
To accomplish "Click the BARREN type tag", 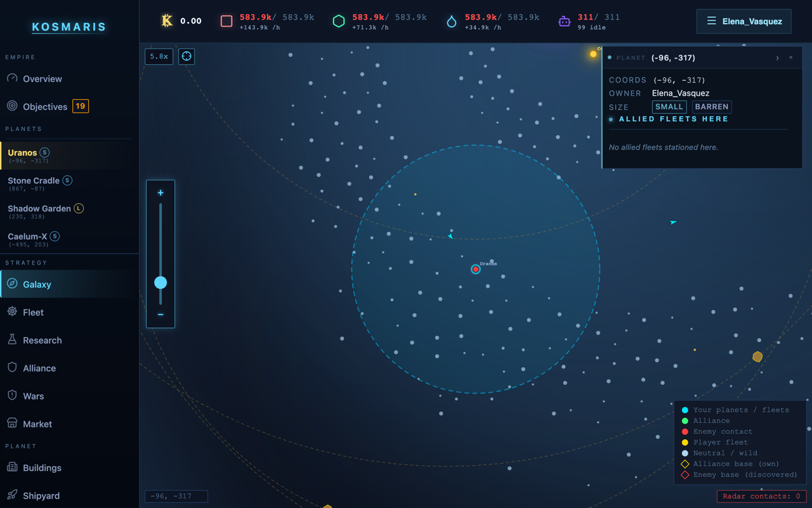I will click(712, 107).
